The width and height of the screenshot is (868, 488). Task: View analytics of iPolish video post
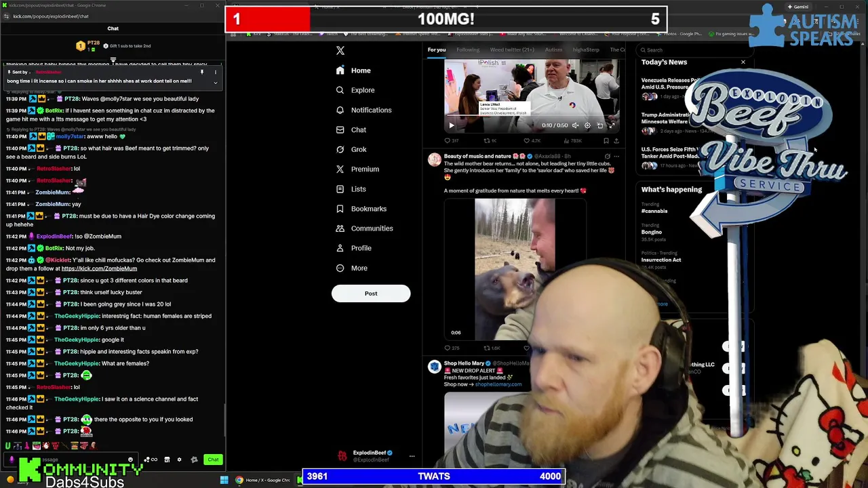tap(572, 141)
